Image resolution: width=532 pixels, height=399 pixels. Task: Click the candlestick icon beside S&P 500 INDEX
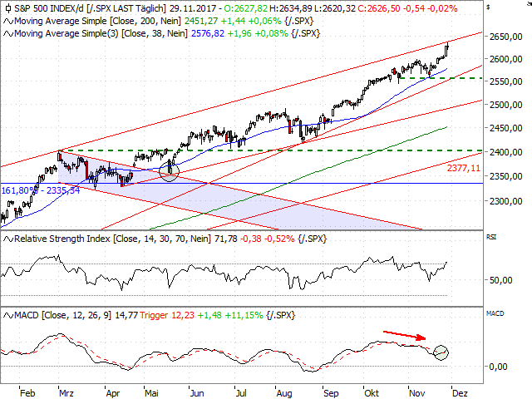(8, 8)
